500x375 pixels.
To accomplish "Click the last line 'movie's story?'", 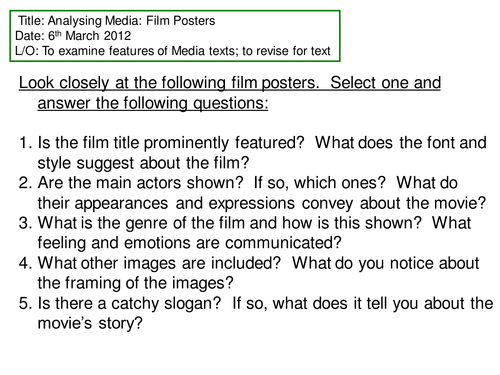I will click(90, 323).
